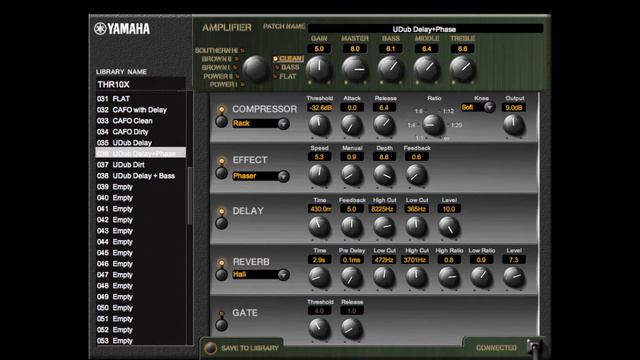Screen dimensions: 640x360
Task: Select patch 037 UDub Dirt
Action: coord(140,165)
